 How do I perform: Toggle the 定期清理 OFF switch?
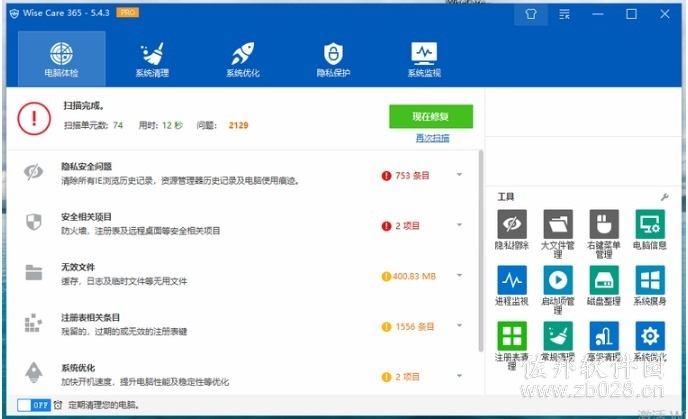click(34, 405)
